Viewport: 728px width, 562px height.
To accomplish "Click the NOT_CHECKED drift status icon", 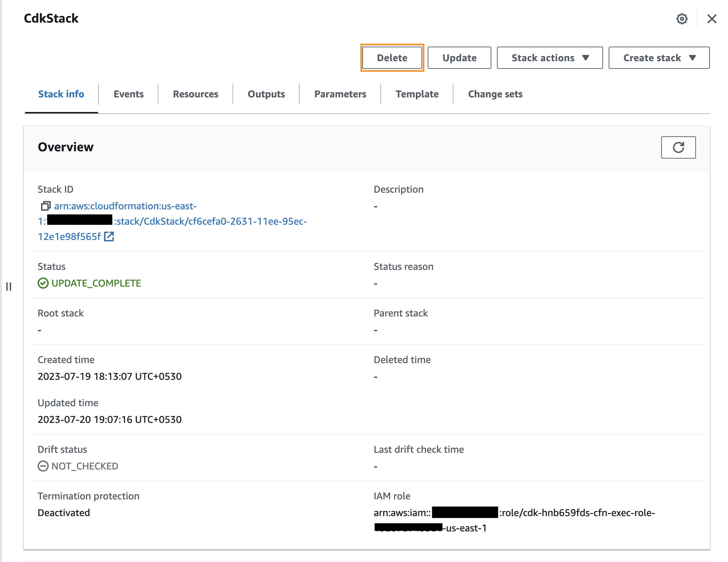I will [43, 466].
